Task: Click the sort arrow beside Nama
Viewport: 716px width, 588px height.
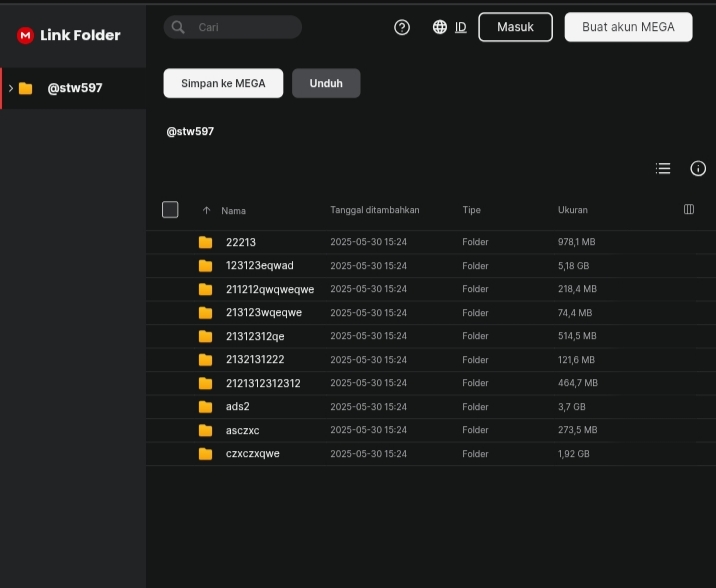Action: coord(206,210)
